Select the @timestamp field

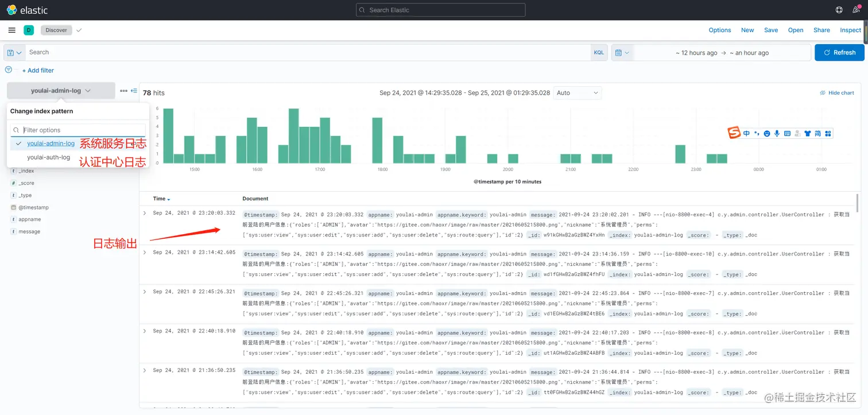click(33, 207)
